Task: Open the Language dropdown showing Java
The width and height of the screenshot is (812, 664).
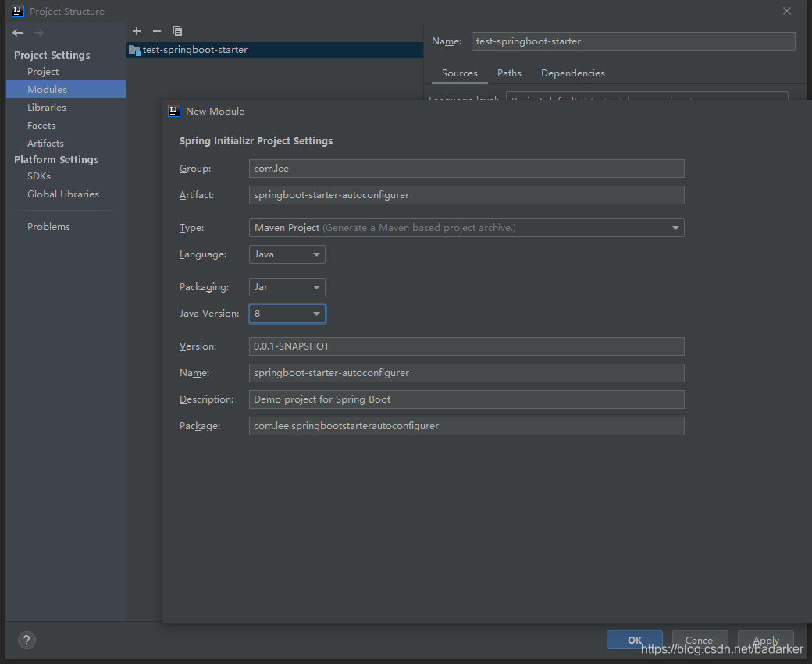Action: (287, 254)
